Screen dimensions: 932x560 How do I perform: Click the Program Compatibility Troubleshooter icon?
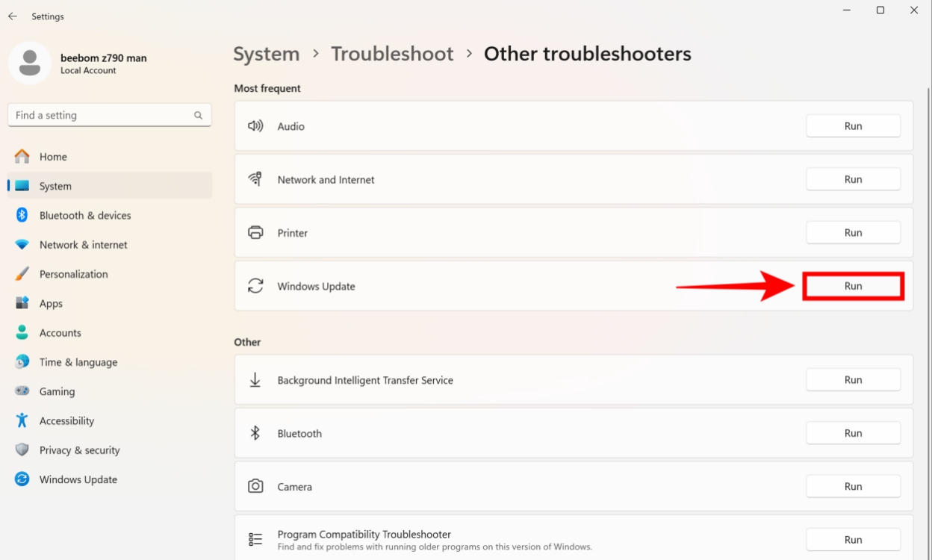point(255,538)
